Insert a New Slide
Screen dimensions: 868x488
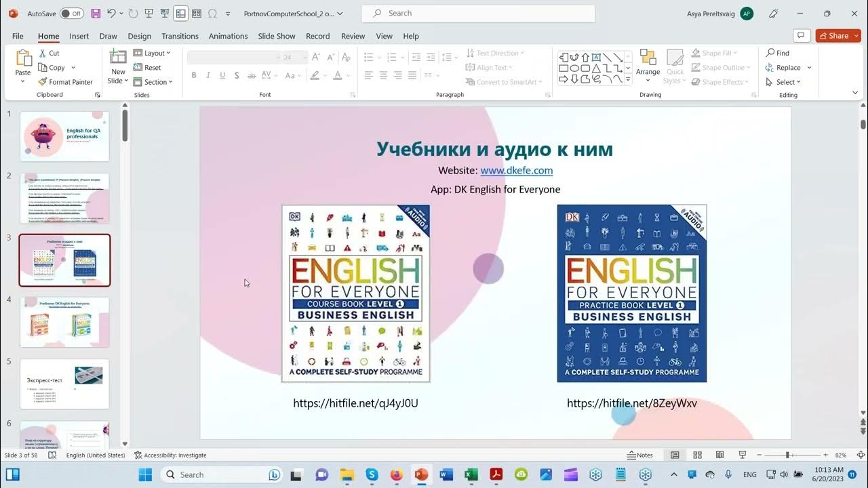point(118,66)
